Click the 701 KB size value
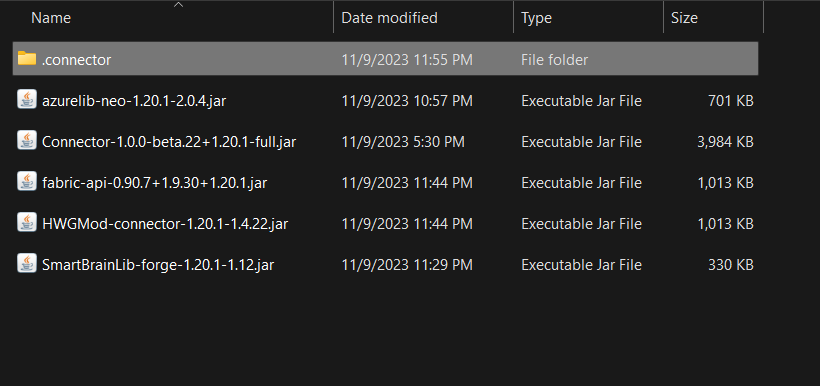 point(731,101)
